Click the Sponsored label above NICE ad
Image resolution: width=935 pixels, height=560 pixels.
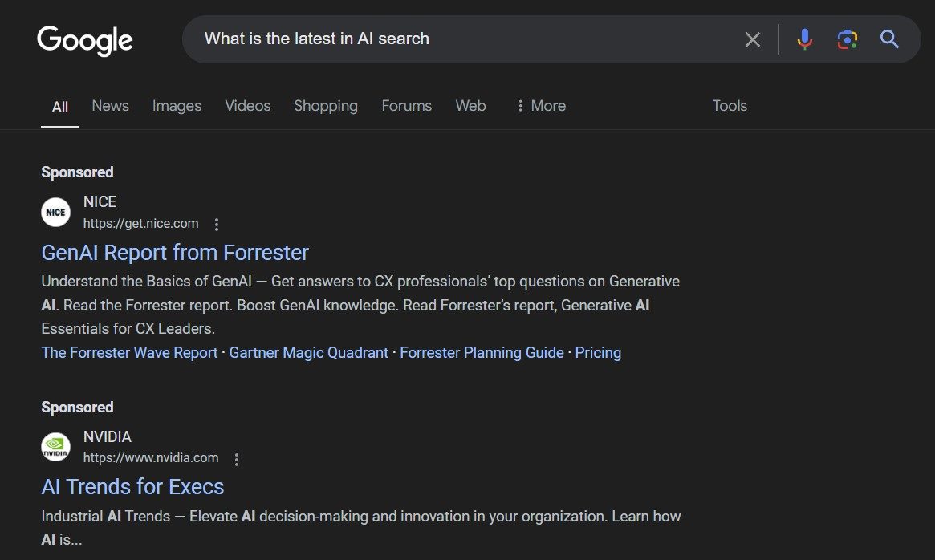pyautogui.click(x=77, y=172)
